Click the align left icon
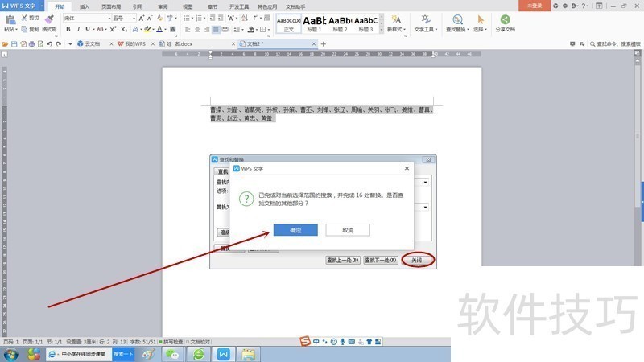Screen dimensions: 644x362 click(188, 30)
